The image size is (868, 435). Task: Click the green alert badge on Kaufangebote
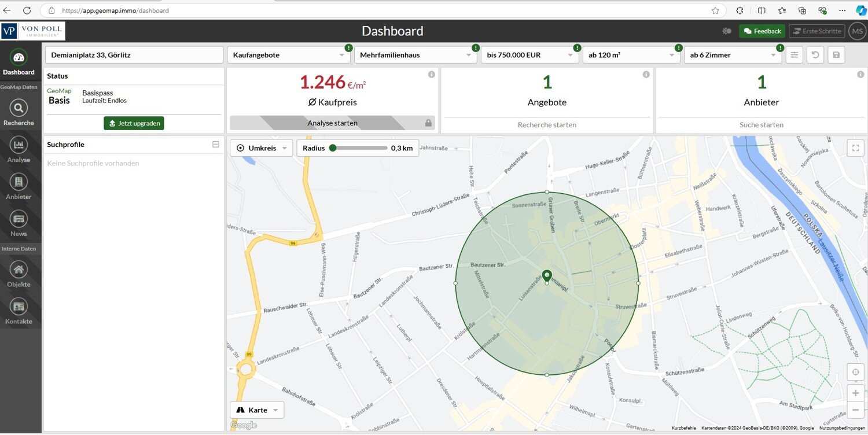(348, 48)
